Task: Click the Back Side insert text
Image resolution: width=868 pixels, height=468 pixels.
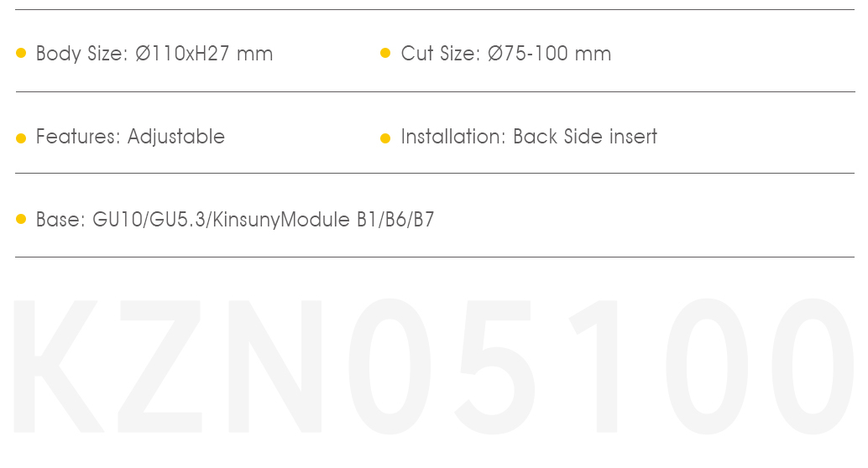Action: (585, 137)
